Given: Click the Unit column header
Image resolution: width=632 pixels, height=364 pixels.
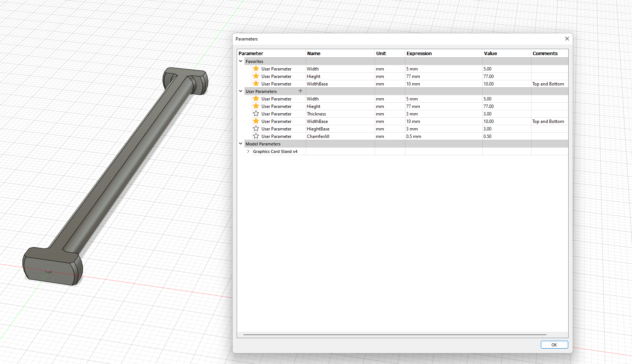Looking at the screenshot, I should pos(390,54).
